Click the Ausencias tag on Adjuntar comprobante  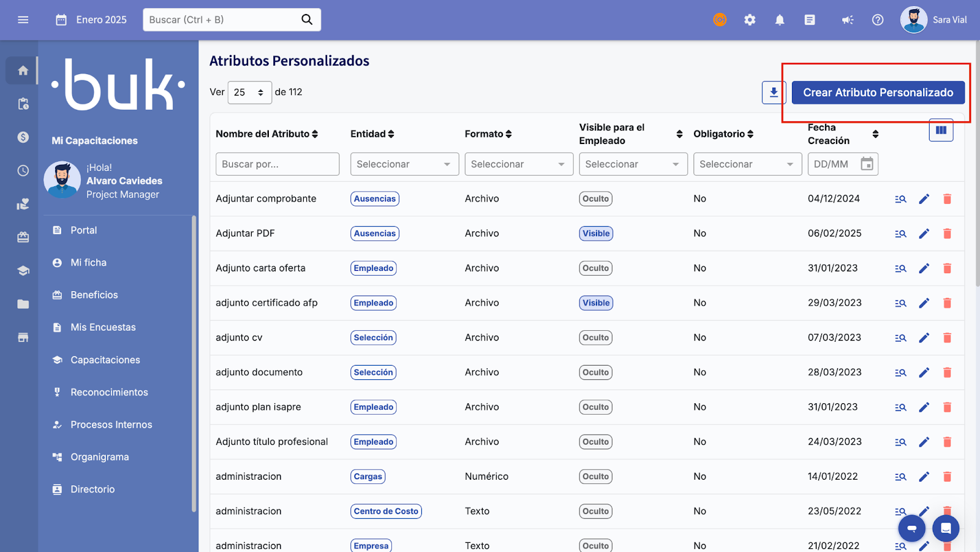(375, 198)
